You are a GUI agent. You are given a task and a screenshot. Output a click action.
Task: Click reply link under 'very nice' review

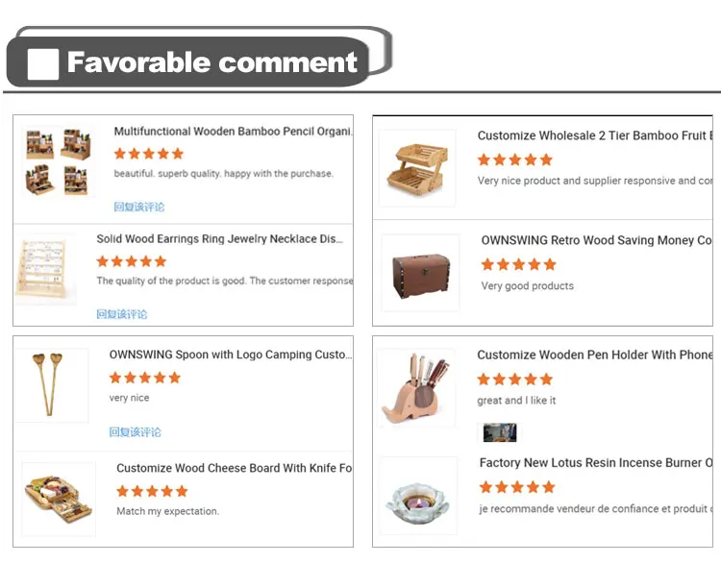(x=136, y=432)
